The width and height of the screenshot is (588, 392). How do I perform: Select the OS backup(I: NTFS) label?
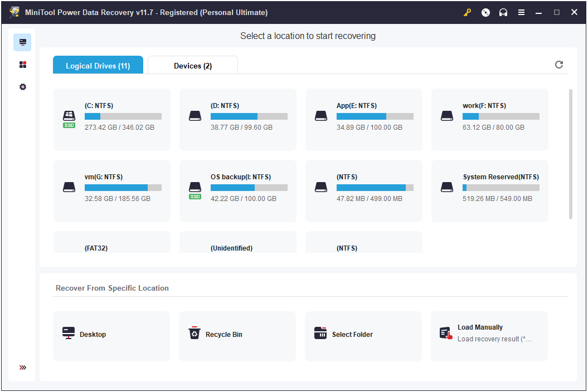point(241,177)
